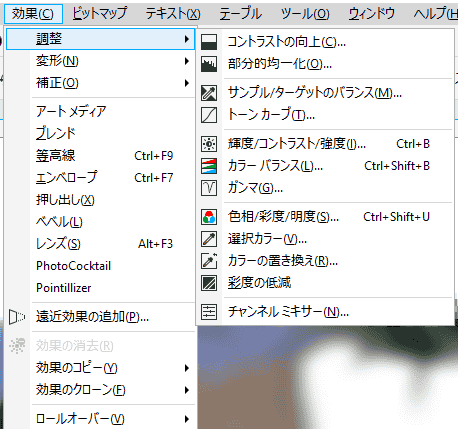Select 調整 in the 効果 menu

click(100, 39)
